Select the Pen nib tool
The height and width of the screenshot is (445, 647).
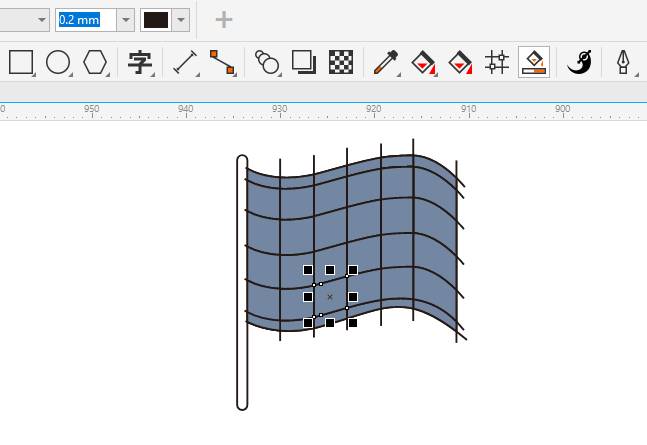pyautogui.click(x=623, y=62)
